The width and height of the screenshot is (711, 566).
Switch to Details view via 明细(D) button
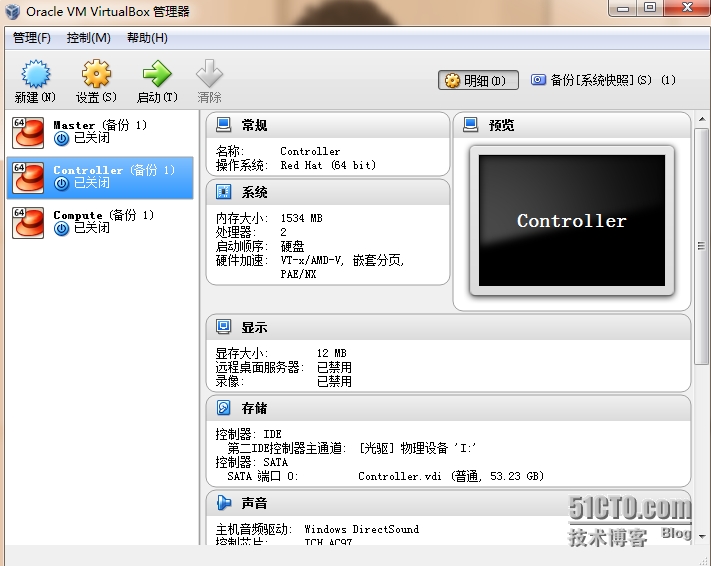coord(478,81)
